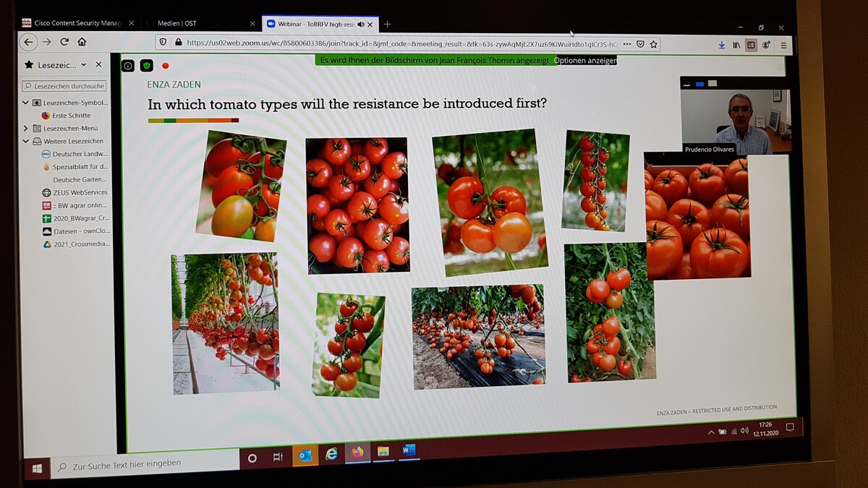Screen dimensions: 868x488
Task: Reload the current Zoom page
Action: tap(64, 42)
